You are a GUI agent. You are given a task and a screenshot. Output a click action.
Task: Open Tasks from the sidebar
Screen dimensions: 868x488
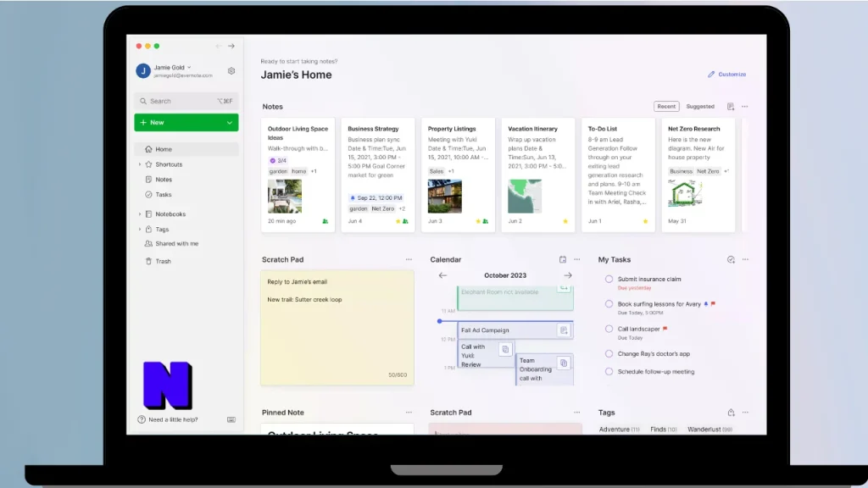164,195
